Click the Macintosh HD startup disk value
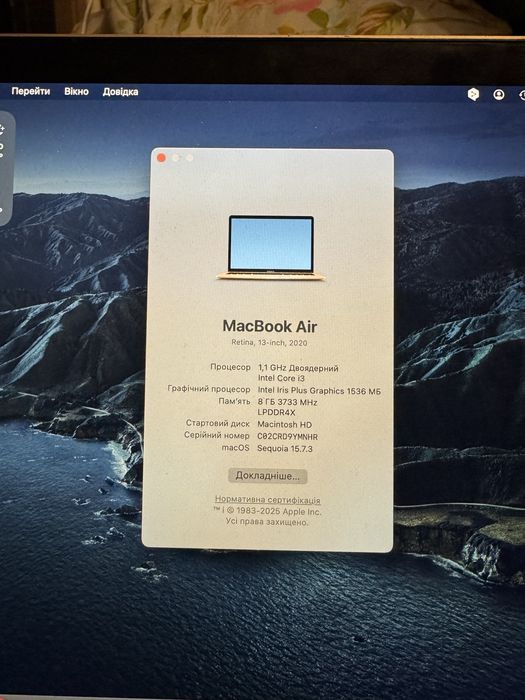The width and height of the screenshot is (525, 700). [284, 425]
